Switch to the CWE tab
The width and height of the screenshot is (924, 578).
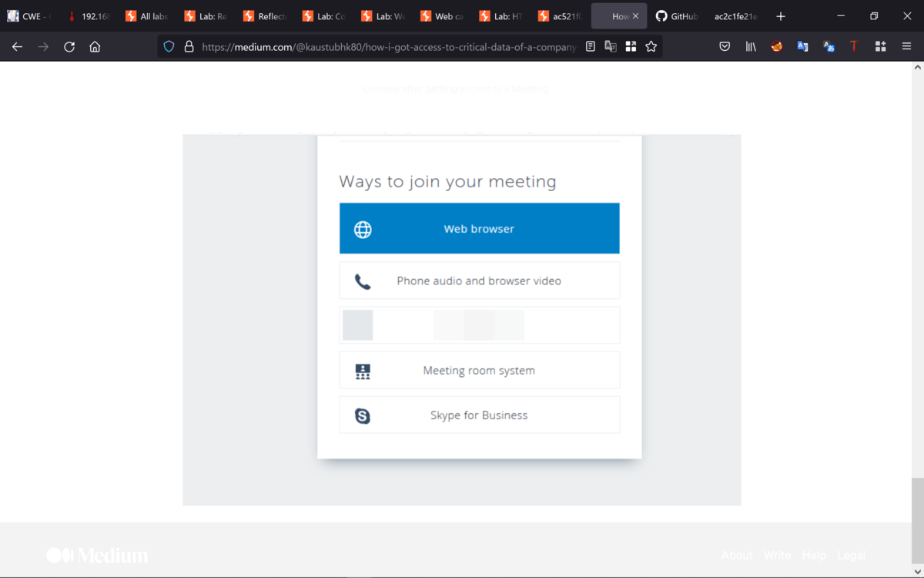point(28,16)
